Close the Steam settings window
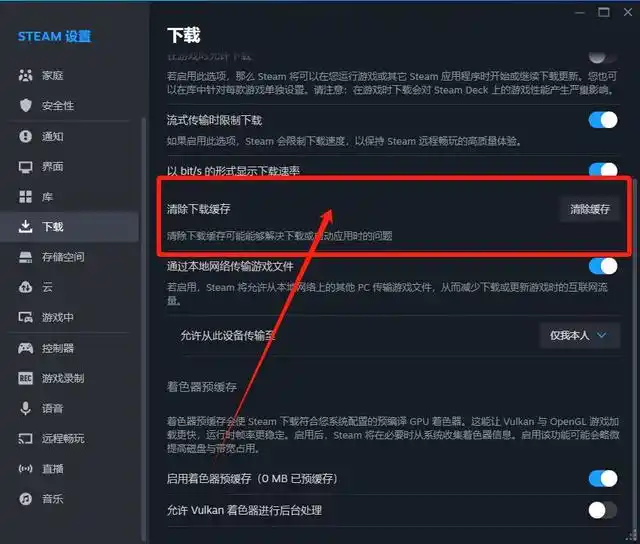The width and height of the screenshot is (640, 544). click(628, 12)
